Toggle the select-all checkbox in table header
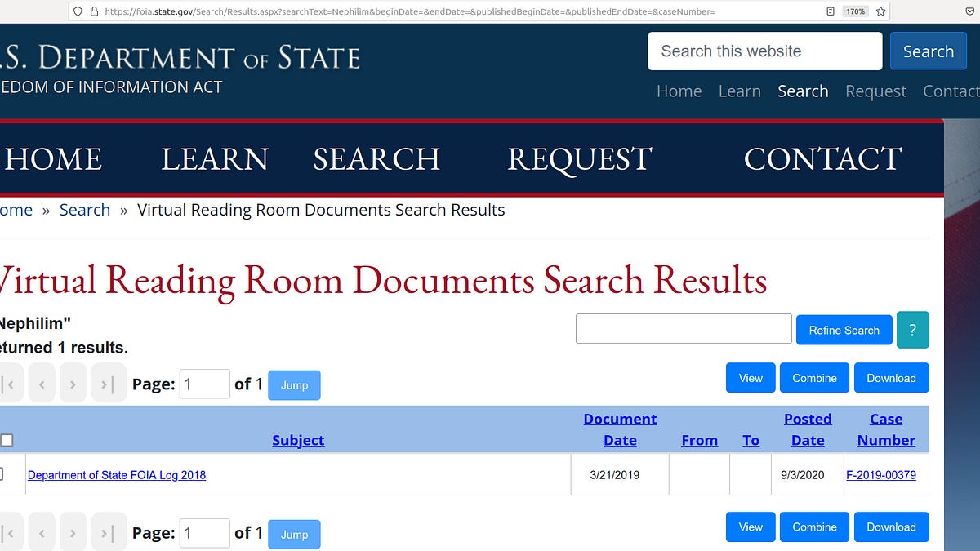 (x=8, y=440)
